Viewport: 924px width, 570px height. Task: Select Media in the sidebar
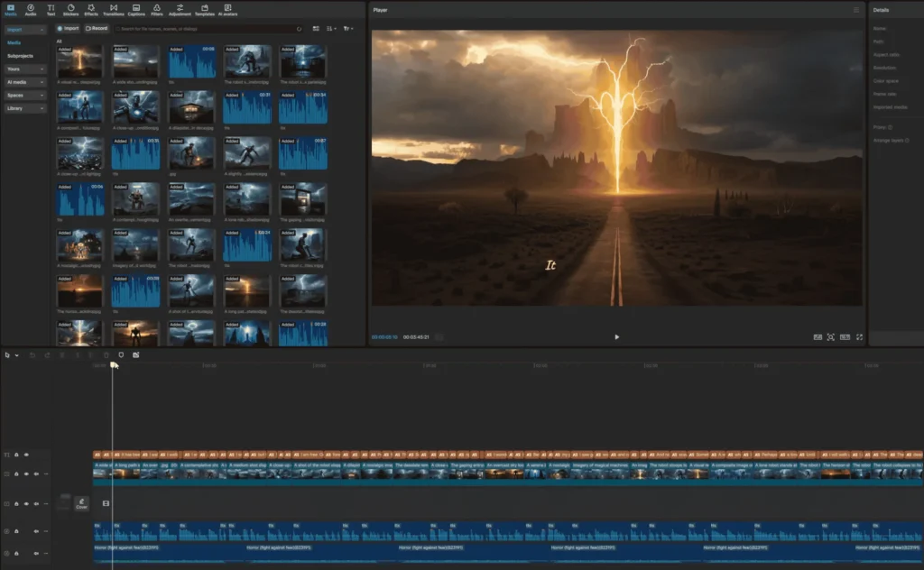(14, 42)
